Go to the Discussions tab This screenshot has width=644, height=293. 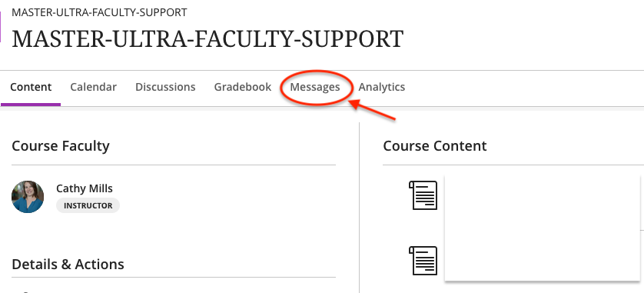point(165,87)
